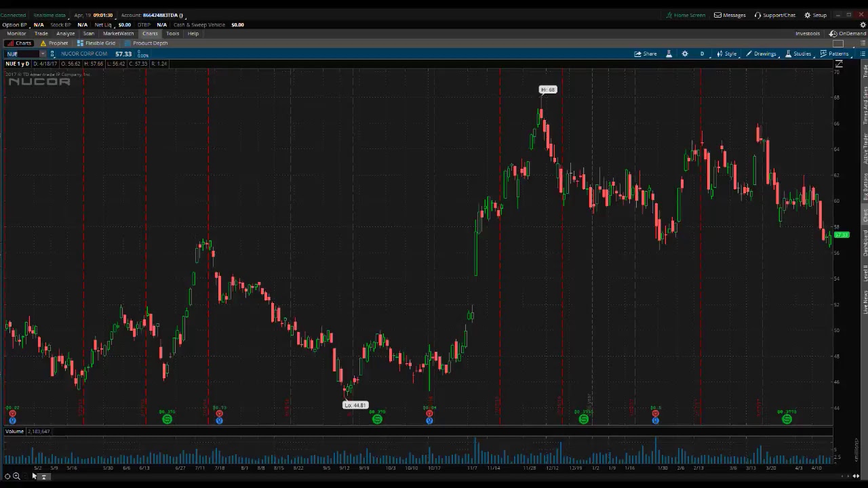Click the chart toolbar list menu icon
Image resolution: width=868 pixels, height=488 pixels.
tap(863, 54)
